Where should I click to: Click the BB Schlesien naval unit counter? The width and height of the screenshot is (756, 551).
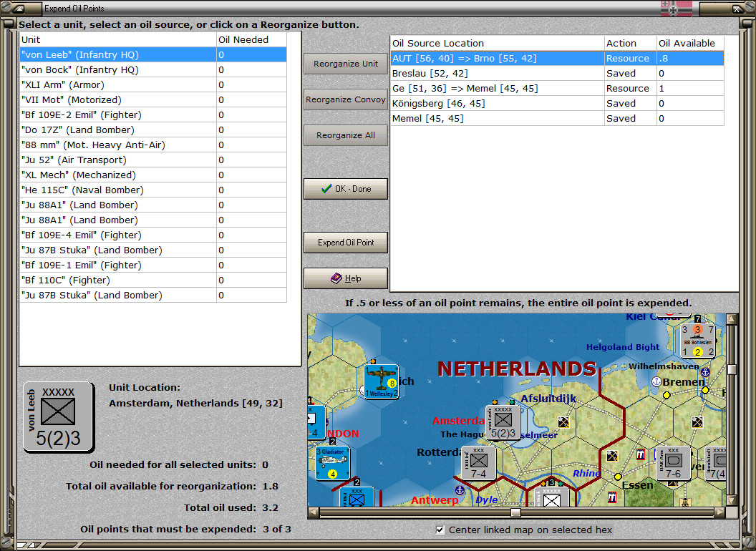tap(697, 341)
